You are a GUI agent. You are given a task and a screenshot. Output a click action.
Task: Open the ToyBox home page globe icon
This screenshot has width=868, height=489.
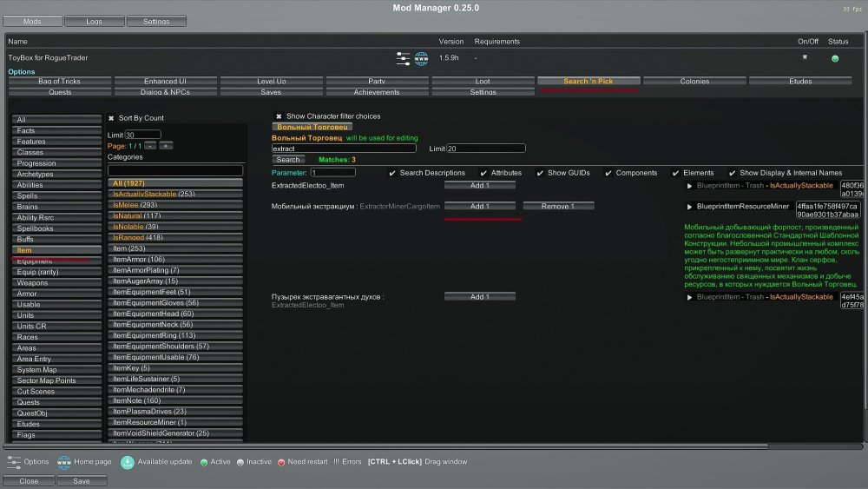pos(421,58)
